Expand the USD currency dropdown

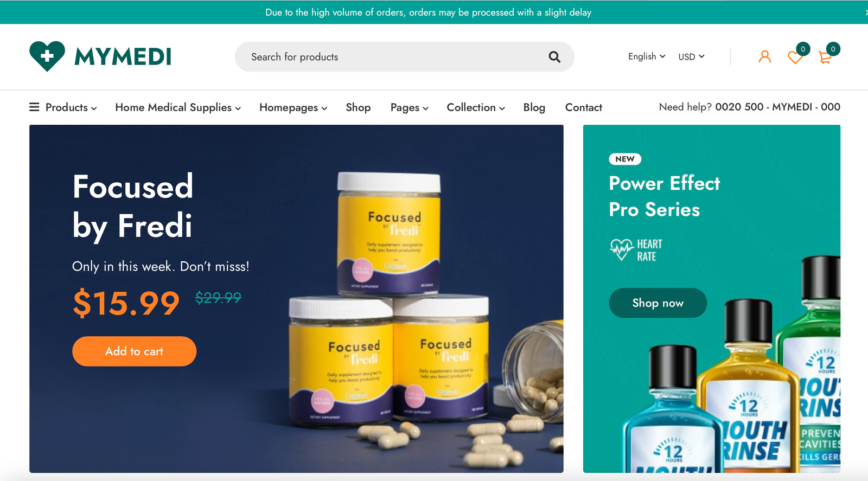[691, 56]
